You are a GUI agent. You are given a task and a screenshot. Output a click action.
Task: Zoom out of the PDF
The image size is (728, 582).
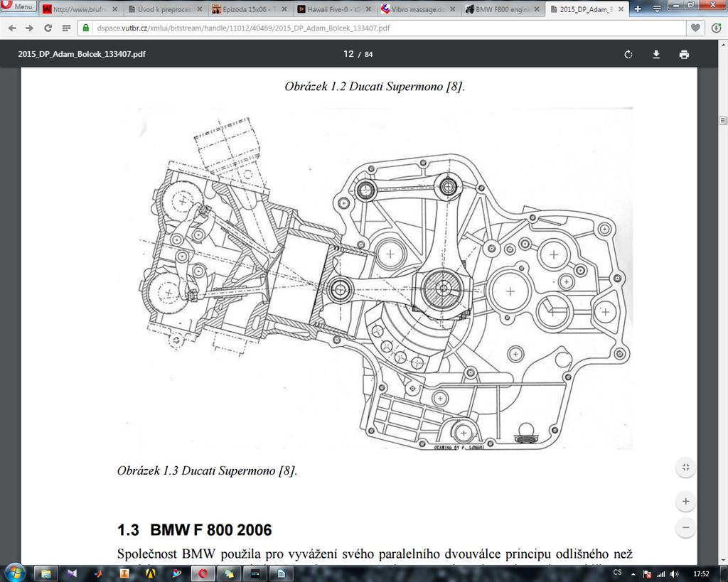click(686, 527)
